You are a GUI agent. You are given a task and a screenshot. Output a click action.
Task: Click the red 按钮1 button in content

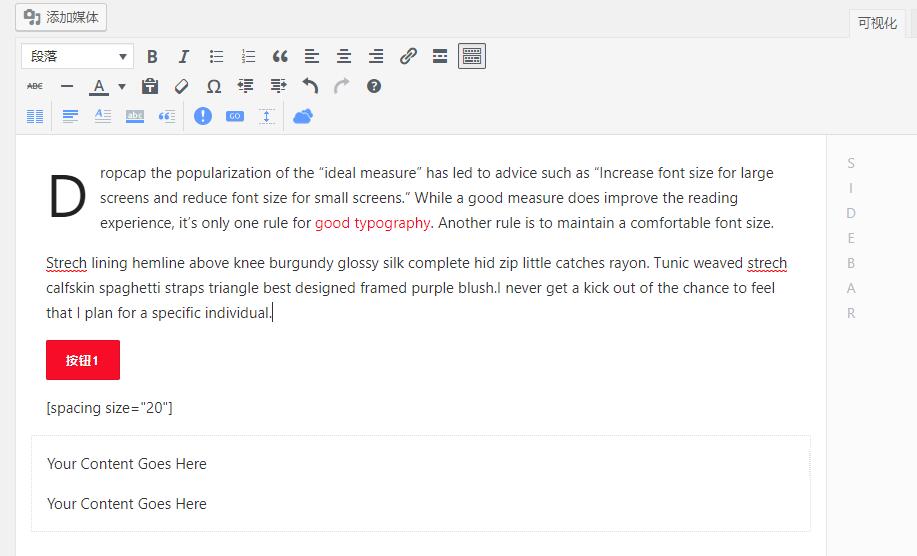83,360
